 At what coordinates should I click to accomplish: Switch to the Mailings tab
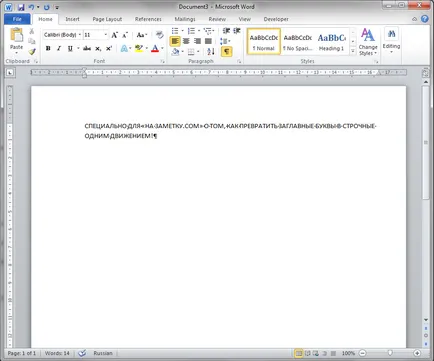pyautogui.click(x=185, y=19)
